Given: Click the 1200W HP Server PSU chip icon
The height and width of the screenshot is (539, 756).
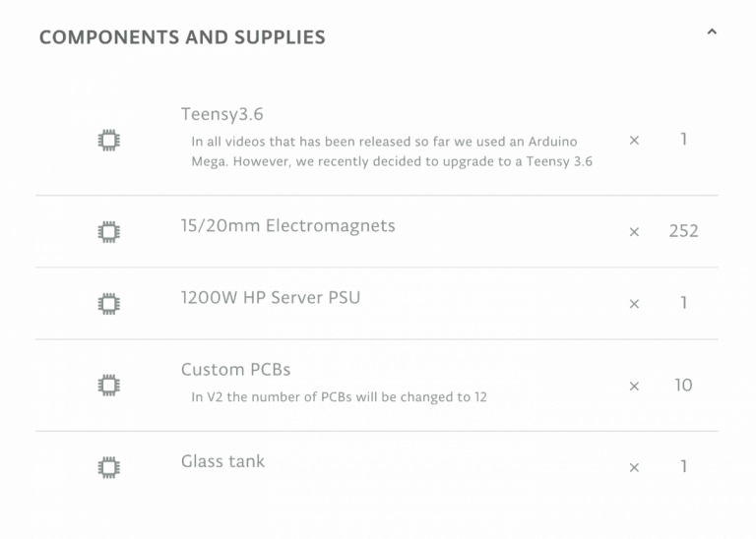Looking at the screenshot, I should coord(108,303).
